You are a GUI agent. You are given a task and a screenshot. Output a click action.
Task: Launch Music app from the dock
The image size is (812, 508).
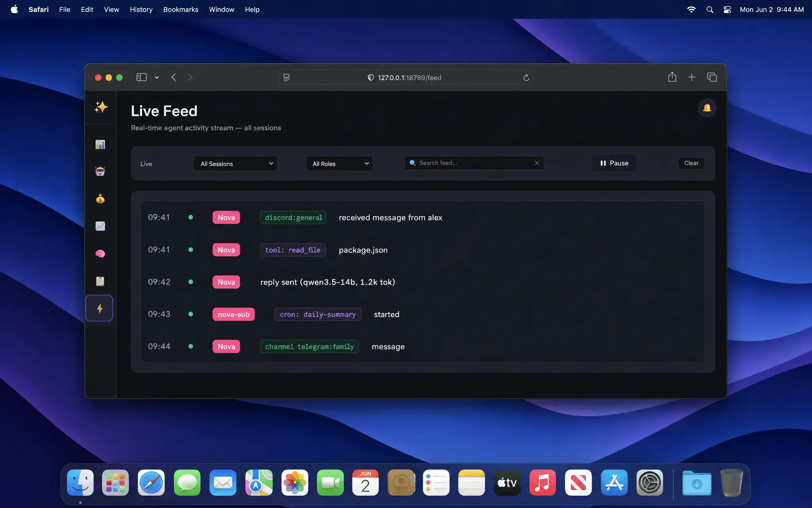tap(543, 483)
